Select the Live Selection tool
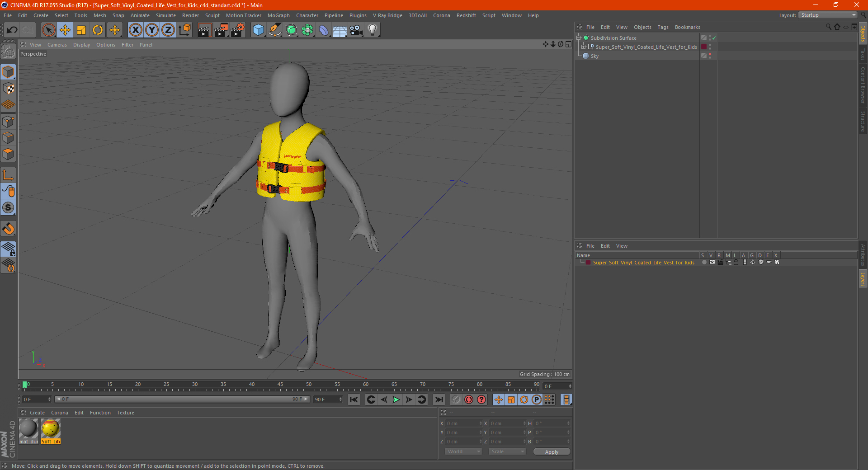868x470 pixels. [x=48, y=30]
